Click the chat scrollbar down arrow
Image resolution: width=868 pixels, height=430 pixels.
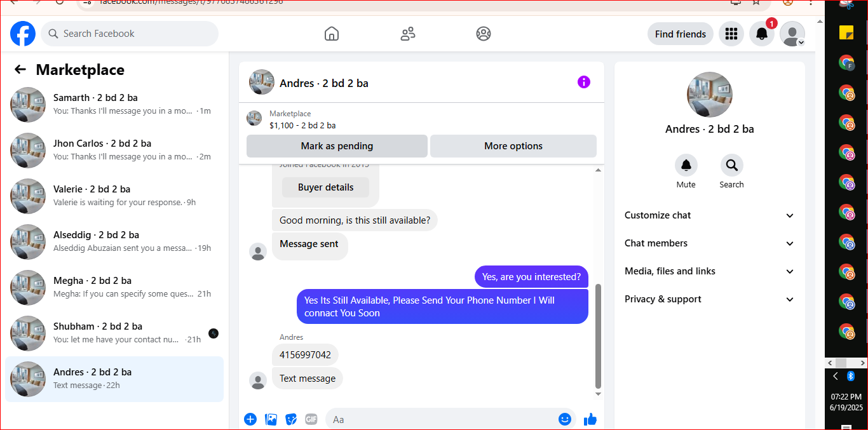[x=598, y=394]
